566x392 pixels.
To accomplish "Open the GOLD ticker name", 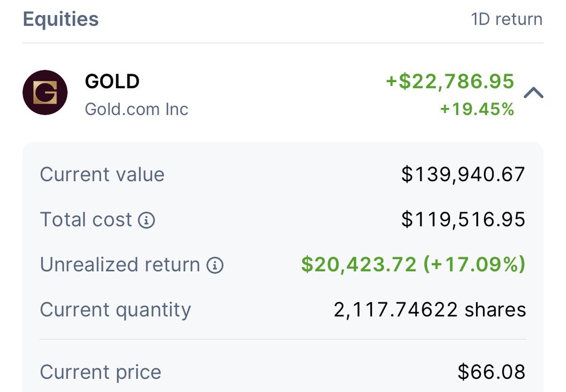I will 112,82.
